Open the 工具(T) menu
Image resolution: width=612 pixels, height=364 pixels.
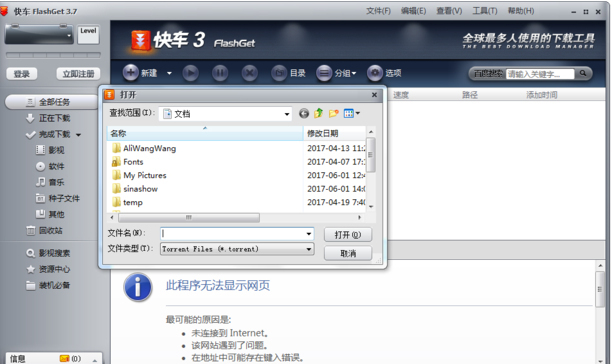point(485,11)
